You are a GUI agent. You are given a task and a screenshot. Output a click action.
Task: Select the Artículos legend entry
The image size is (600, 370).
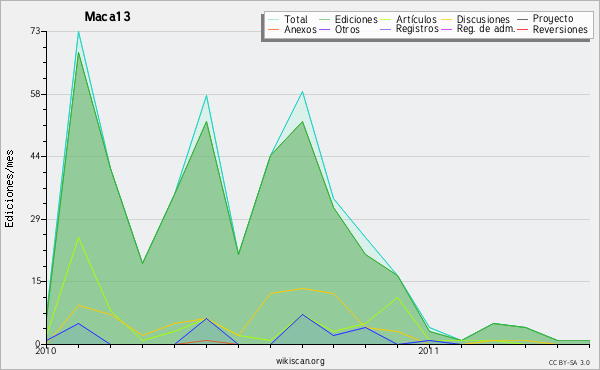(x=416, y=19)
